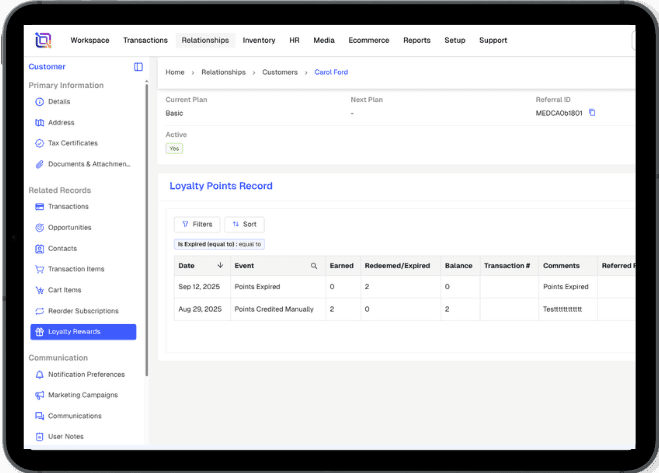659x473 pixels.
Task: Click the app logo icon
Action: point(43,40)
